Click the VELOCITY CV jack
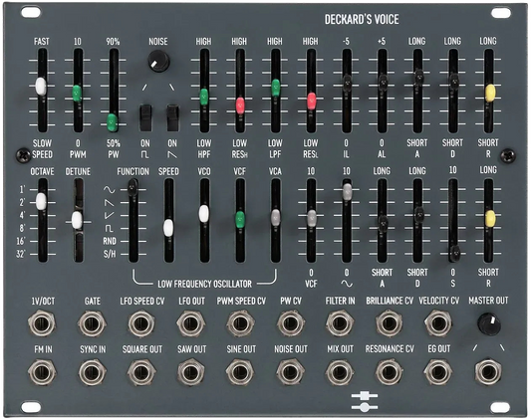Screen dimensions: 531x420 click(438, 323)
